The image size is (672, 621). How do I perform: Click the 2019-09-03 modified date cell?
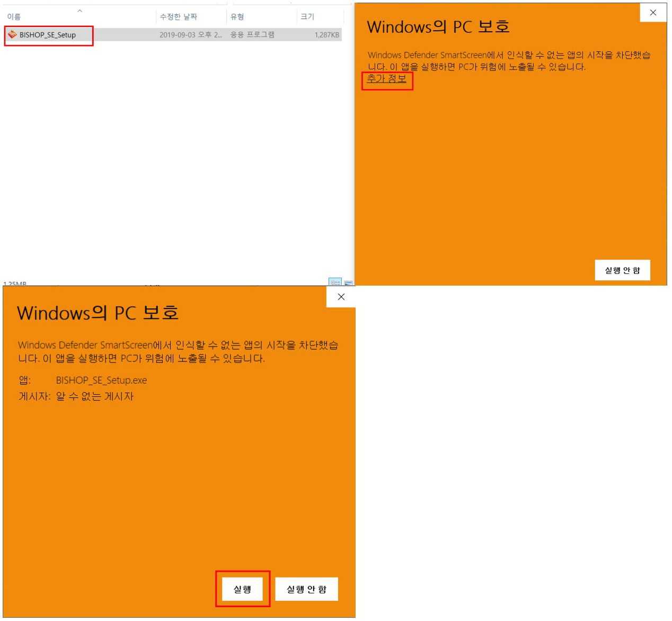coord(191,35)
